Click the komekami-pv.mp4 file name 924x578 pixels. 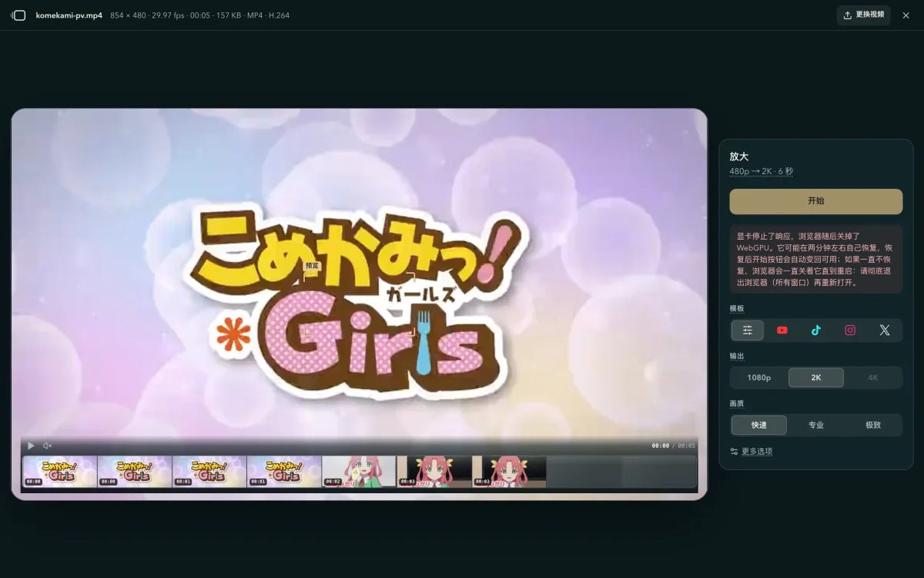(x=69, y=15)
